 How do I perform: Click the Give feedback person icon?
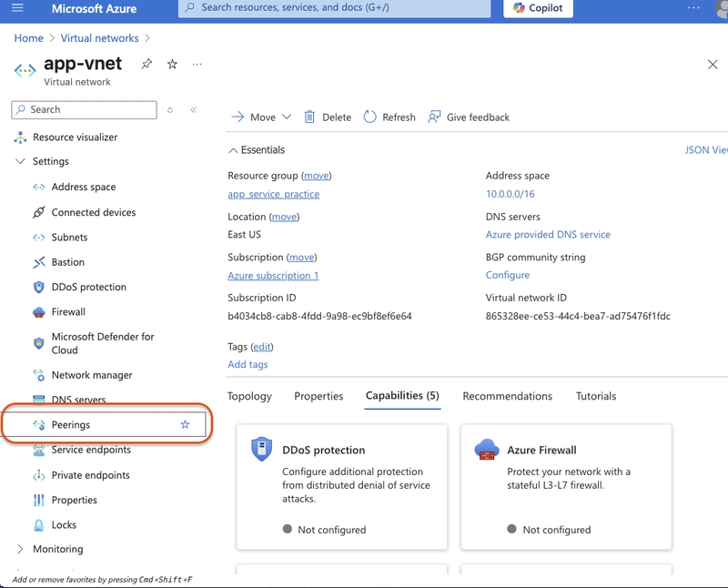tap(434, 117)
